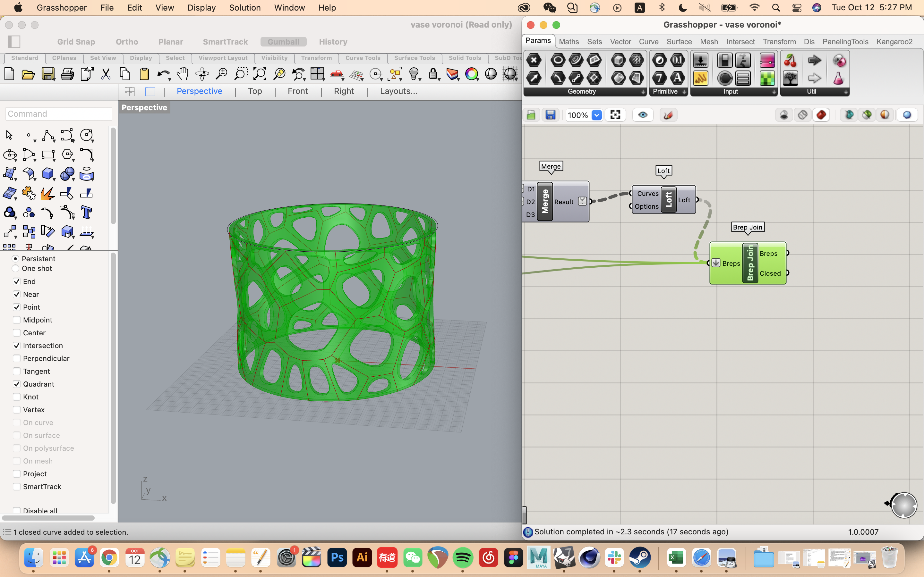Expand the Geometry panel in the Params tab

pos(643,92)
